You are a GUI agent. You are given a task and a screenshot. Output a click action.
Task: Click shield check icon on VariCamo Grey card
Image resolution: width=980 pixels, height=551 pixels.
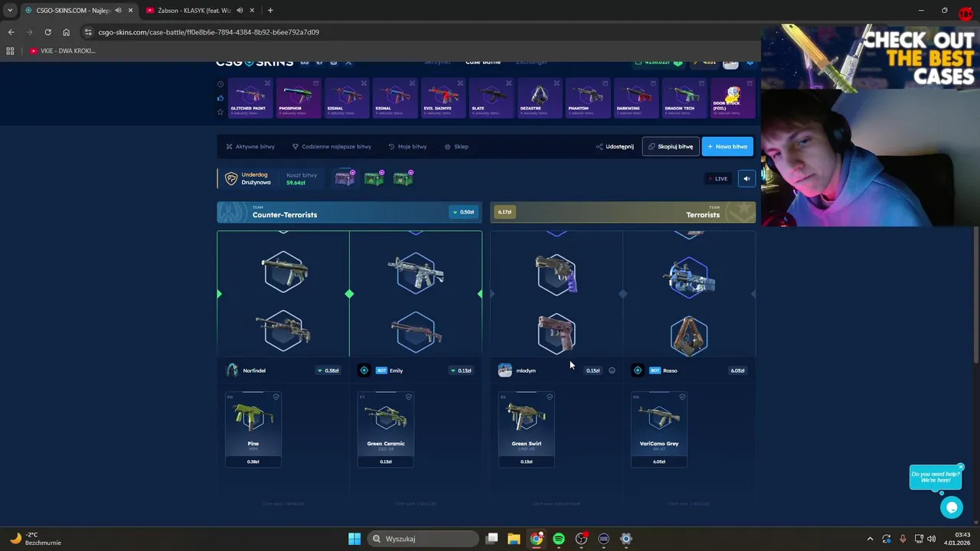pyautogui.click(x=682, y=397)
